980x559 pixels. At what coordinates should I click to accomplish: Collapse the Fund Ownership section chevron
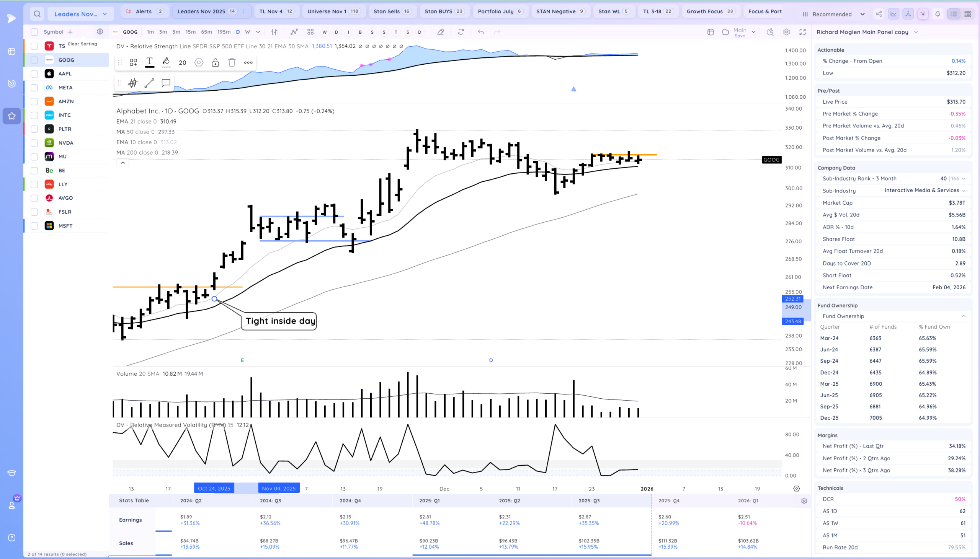tap(964, 316)
